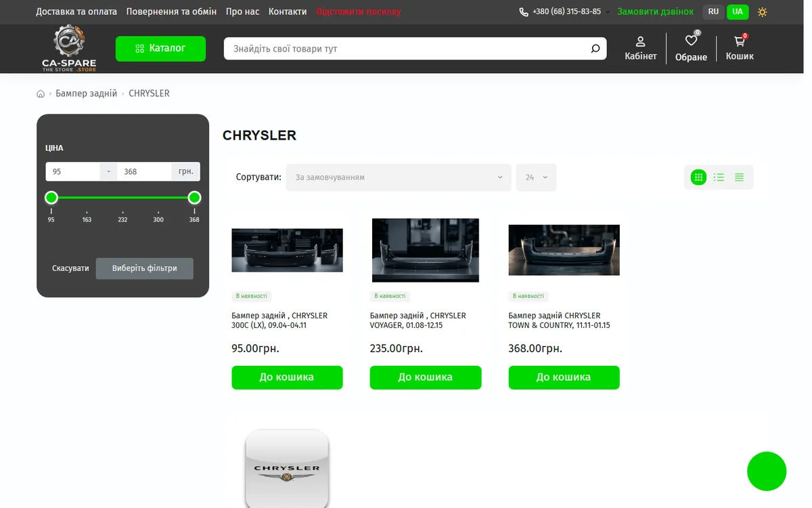The image size is (812, 508).
Task: Click the price 235.00грн.
Action: coord(397,349)
